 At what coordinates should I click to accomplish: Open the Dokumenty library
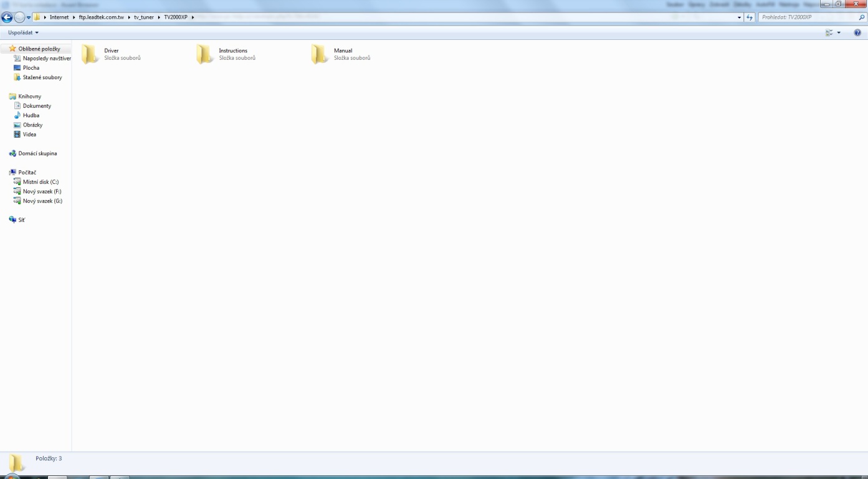[37, 106]
